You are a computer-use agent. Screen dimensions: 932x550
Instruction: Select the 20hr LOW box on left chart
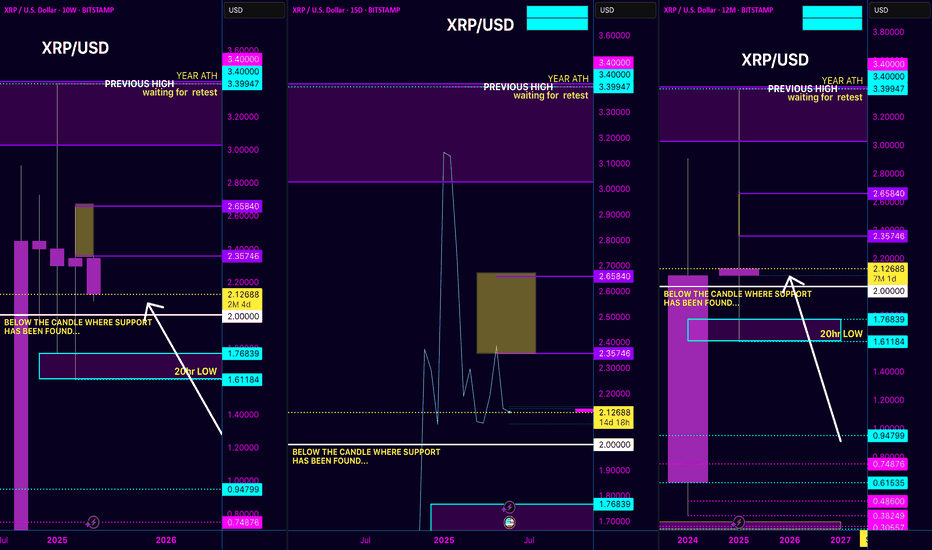[130, 366]
